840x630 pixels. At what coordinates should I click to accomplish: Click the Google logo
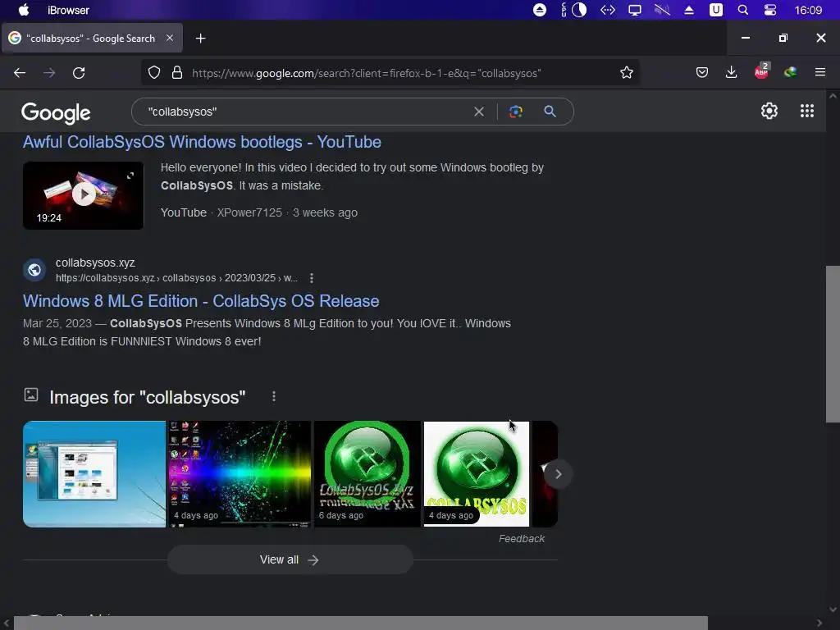[56, 112]
